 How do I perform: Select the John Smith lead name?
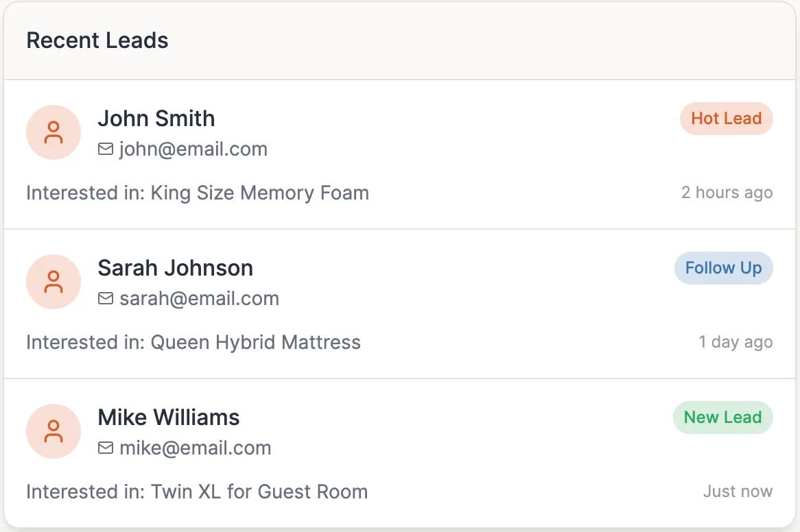pos(156,119)
